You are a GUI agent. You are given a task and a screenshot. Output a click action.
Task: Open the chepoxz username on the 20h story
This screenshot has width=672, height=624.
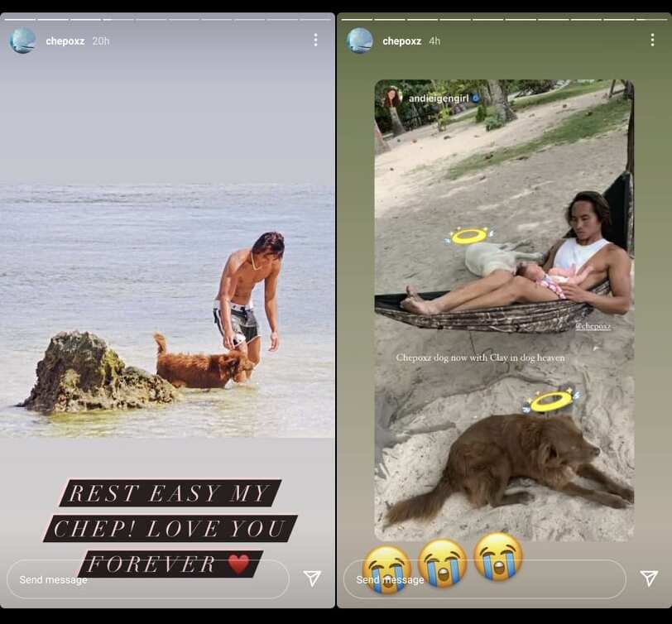click(x=65, y=41)
